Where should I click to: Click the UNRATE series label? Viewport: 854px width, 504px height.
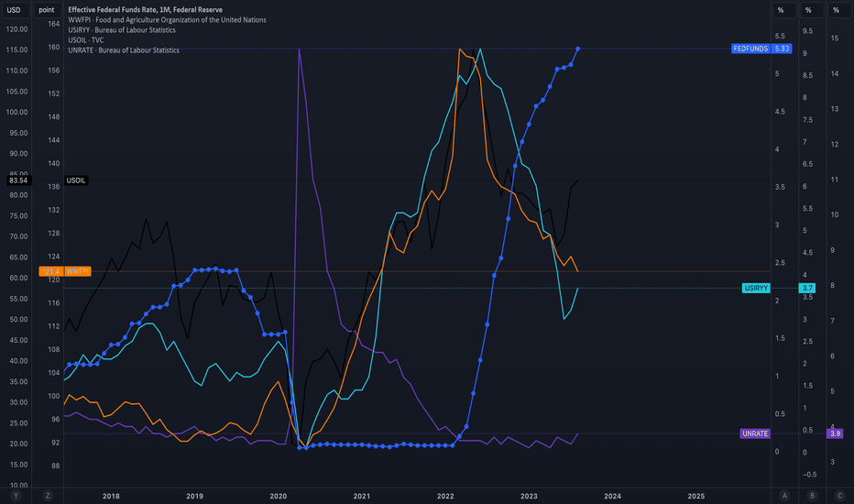click(755, 433)
